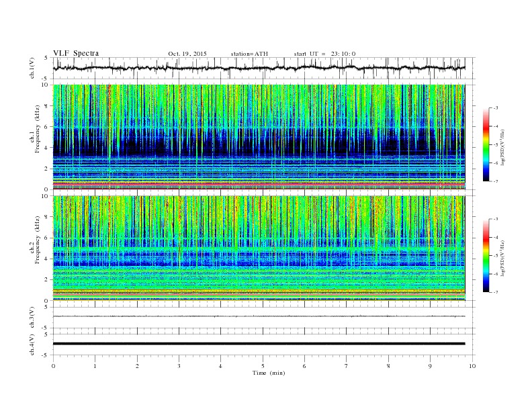The image size is (532, 411).
Task: Click inside the ch.1 spectrogram panel
Action: (x=259, y=137)
